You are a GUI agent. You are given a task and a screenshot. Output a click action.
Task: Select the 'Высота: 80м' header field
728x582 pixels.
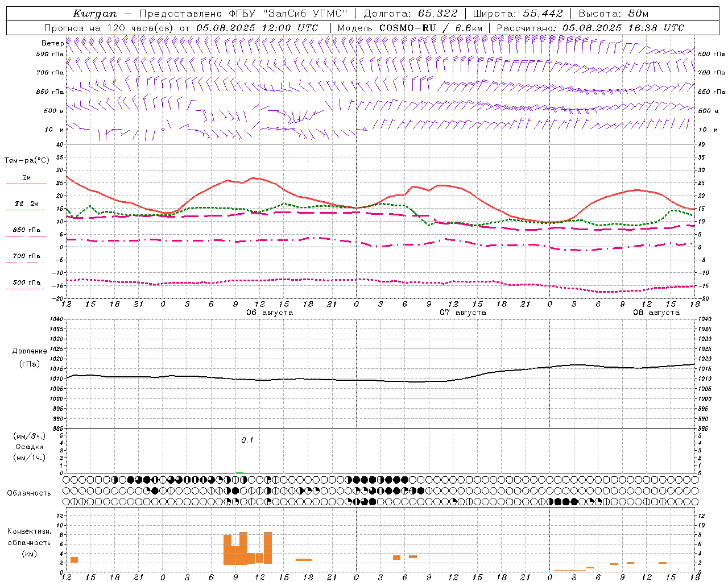614,14
